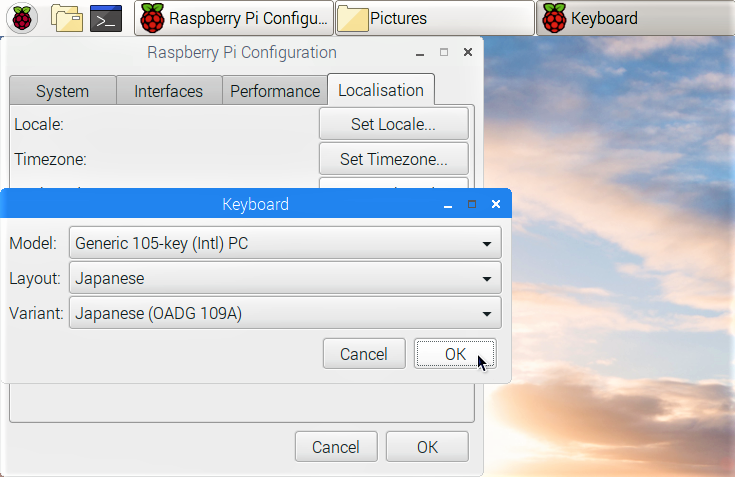This screenshot has width=735, height=477.
Task: Click the Variant: label
Action: [x=36, y=313]
